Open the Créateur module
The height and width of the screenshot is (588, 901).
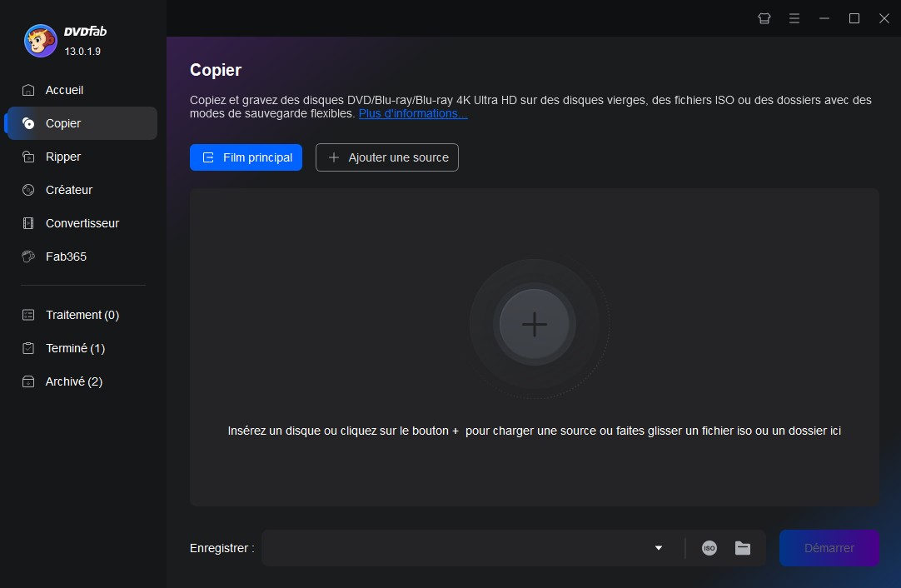(x=81, y=190)
